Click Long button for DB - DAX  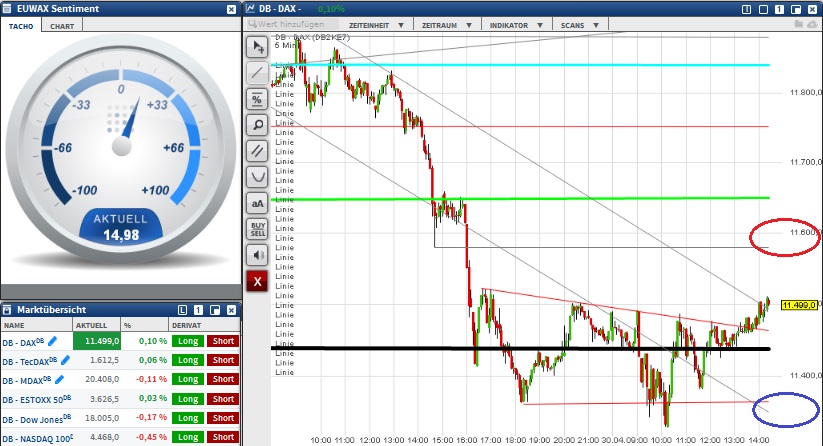pyautogui.click(x=188, y=341)
